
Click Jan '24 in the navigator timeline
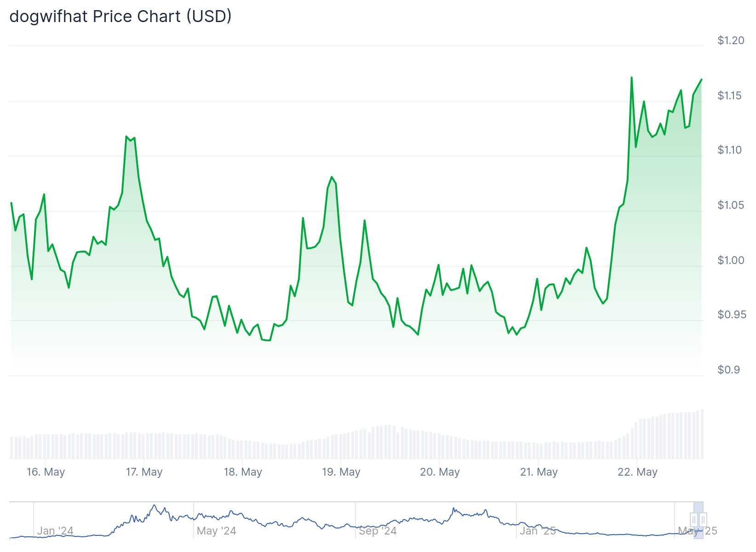(x=55, y=531)
